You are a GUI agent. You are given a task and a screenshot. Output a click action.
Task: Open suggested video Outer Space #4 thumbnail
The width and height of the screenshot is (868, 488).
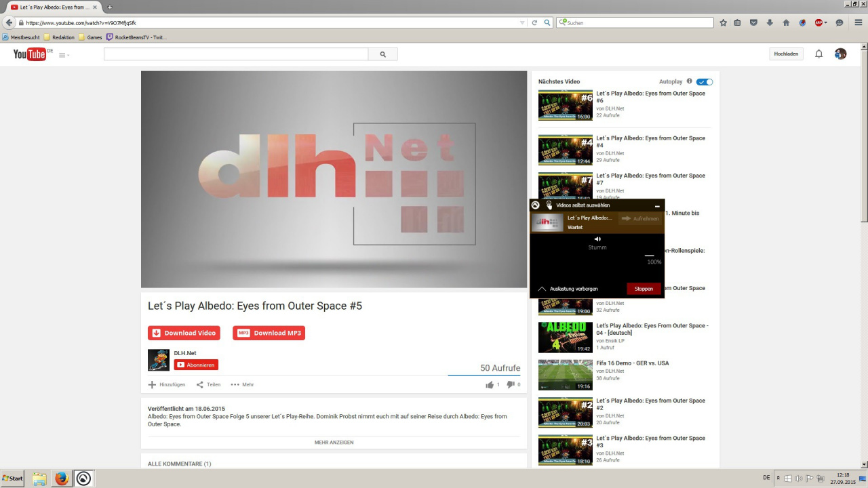[x=566, y=150]
